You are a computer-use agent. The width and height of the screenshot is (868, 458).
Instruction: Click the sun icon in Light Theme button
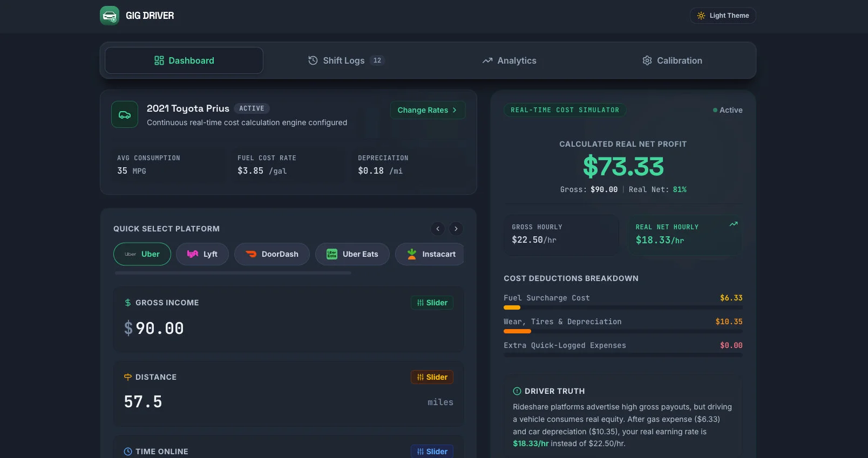(x=701, y=16)
